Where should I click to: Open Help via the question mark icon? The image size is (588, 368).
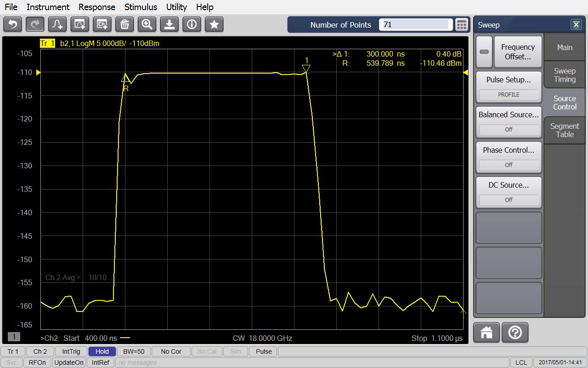pos(515,332)
